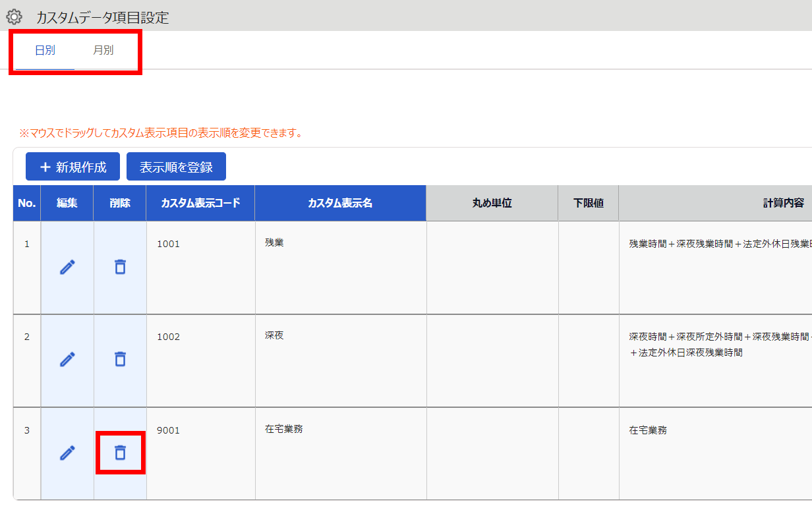Switch to the 月別 tab
The height and width of the screenshot is (510, 812).
coord(103,50)
